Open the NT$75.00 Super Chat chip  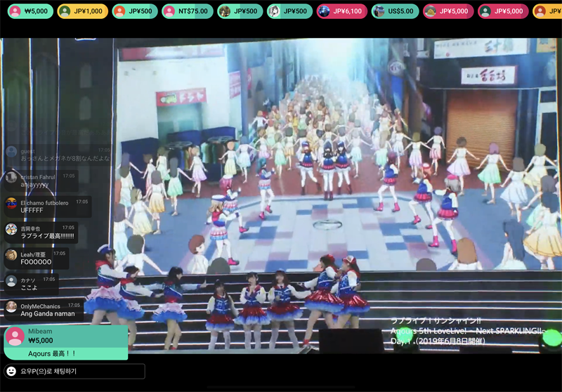pos(187,11)
